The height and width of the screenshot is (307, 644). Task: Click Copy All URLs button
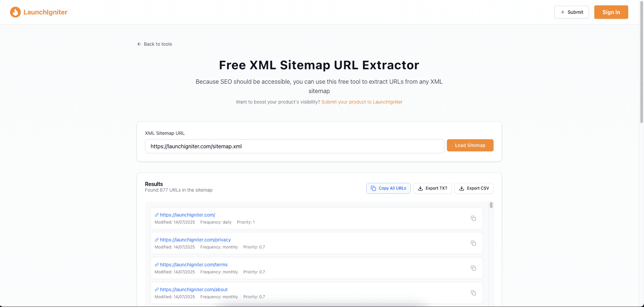pos(388,188)
